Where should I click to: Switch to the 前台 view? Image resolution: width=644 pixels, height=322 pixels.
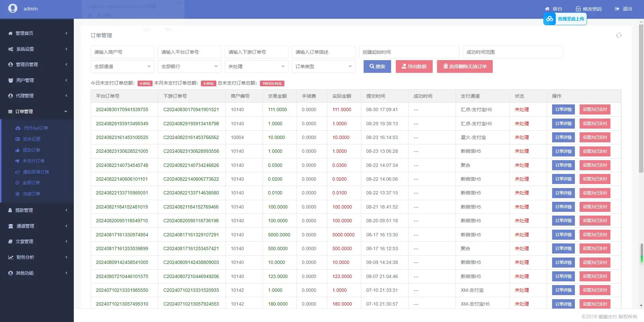[554, 9]
